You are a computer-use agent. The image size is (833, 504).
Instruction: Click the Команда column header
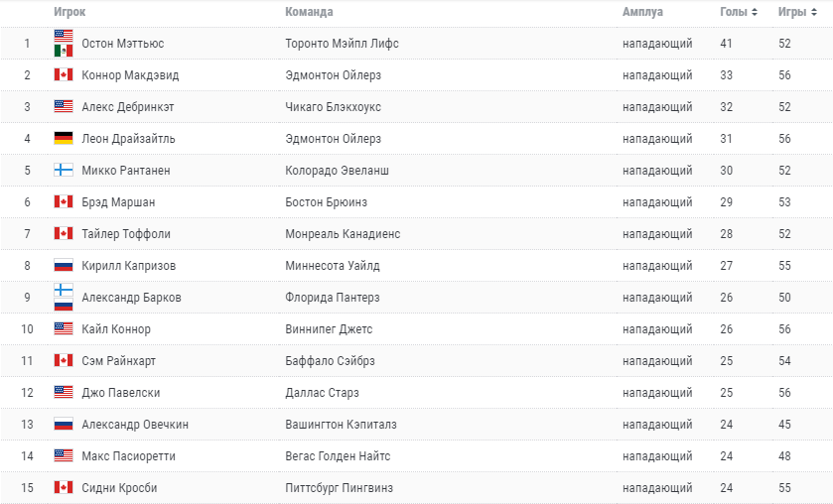point(309,12)
